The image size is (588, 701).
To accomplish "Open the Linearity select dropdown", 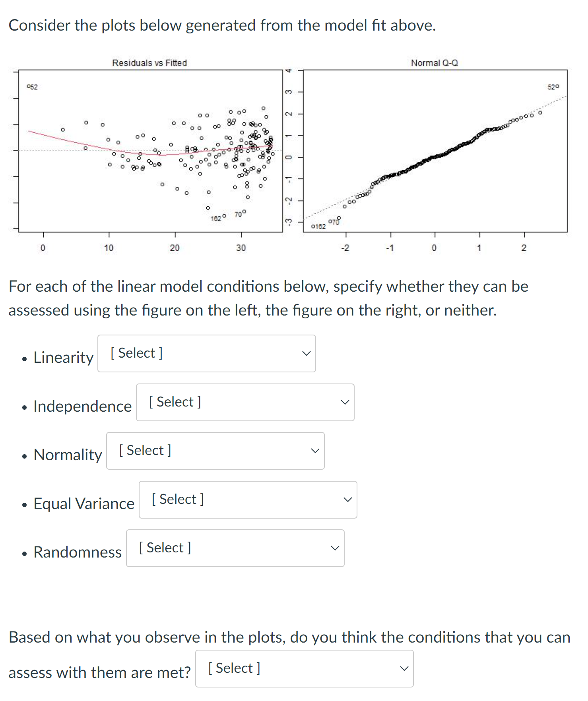I will (206, 353).
